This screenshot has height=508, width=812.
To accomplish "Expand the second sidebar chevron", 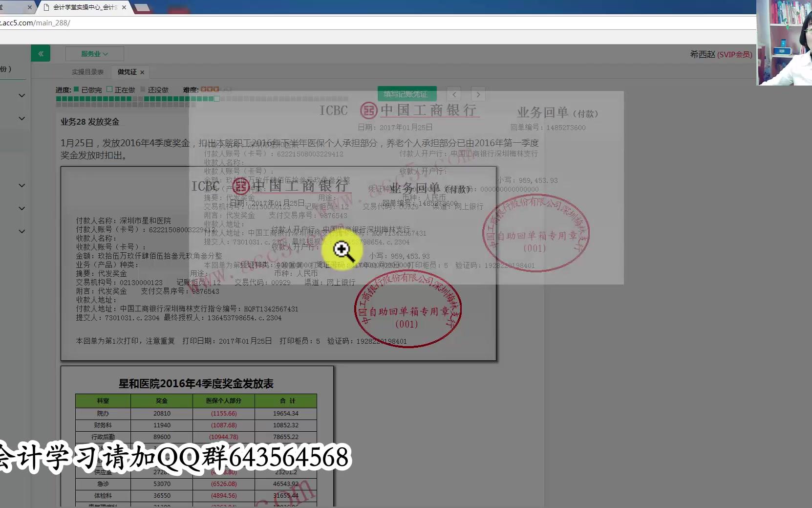I will point(21,118).
